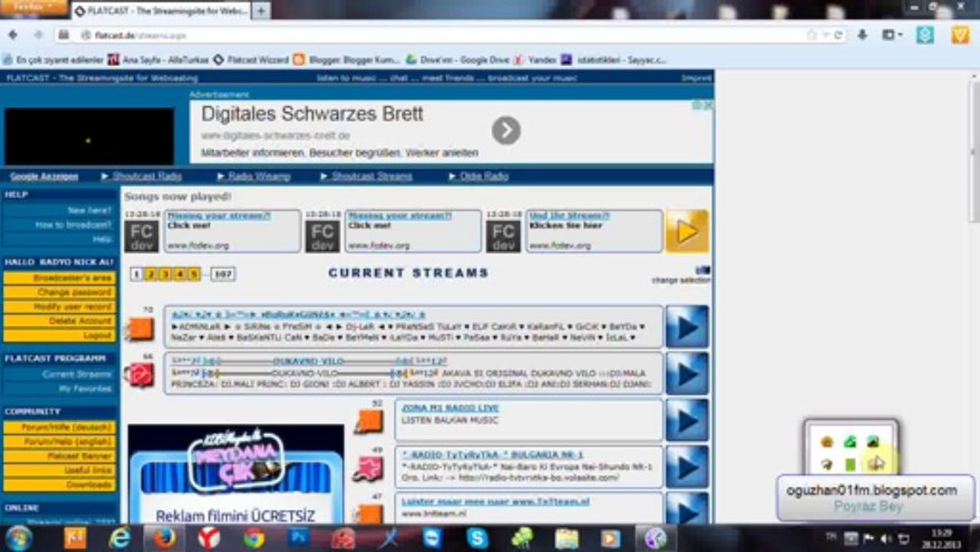
Task: Open Google Anzeigen link
Action: tap(44, 176)
